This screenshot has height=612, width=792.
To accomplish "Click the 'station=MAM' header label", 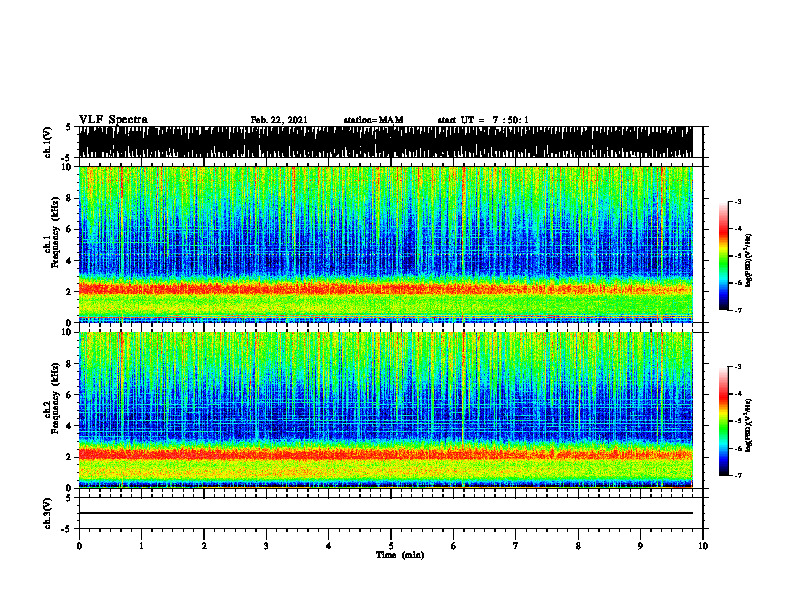I will point(373,120).
